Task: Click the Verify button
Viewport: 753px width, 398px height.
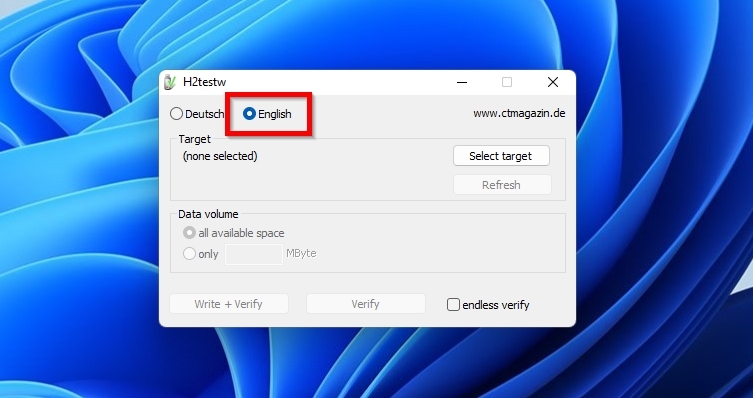Action: click(365, 304)
